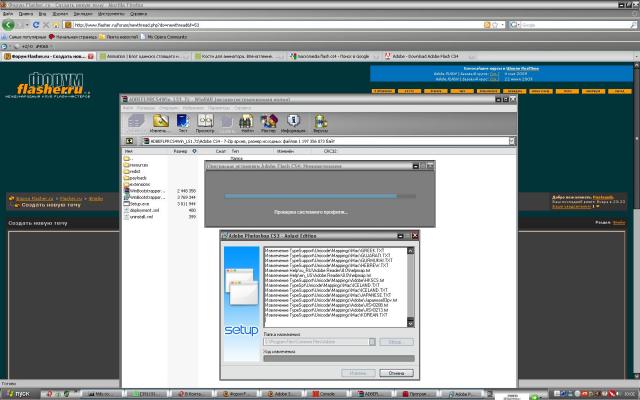Open the WinRAR address path dropdown
The width and height of the screenshot is (640, 400).
point(512,141)
